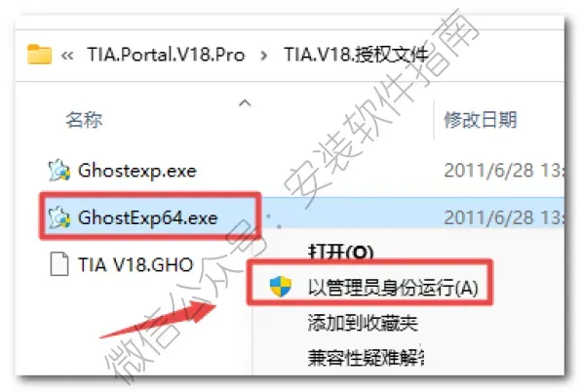Image resolution: width=581 pixels, height=392 pixels.
Task: Click 兼容性疑难解答 context menu item
Action: (366, 358)
